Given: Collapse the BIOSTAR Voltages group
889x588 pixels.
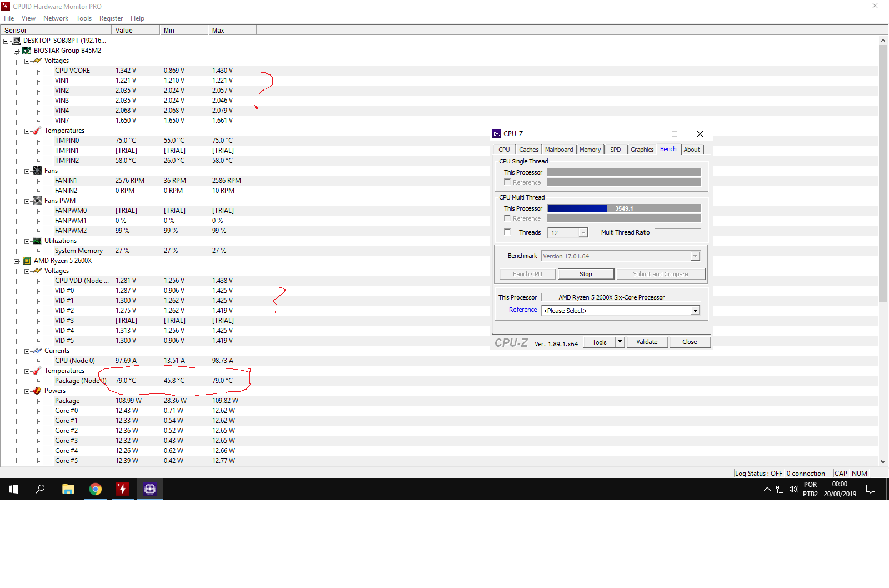Looking at the screenshot, I should click(x=27, y=61).
